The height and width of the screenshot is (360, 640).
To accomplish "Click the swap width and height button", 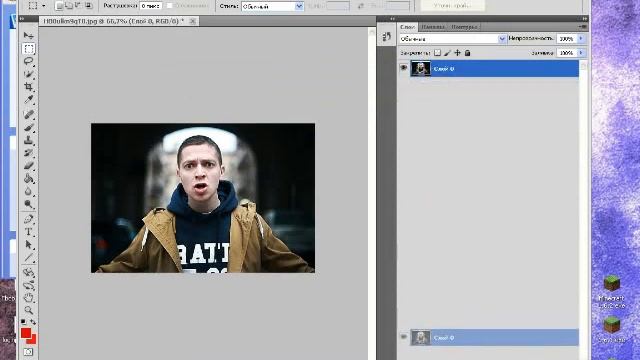I will [361, 6].
